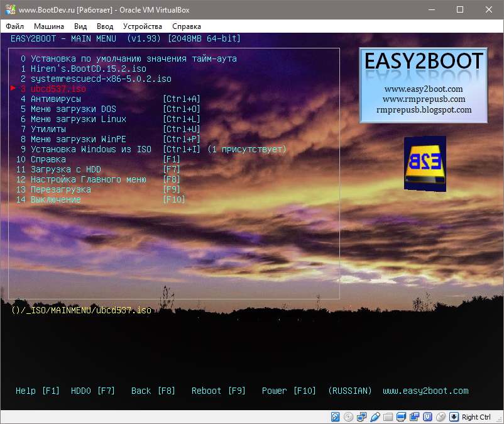Click the EASY2BOOT MAIN MENU heading
Image resolution: width=504 pixels, height=424 pixels.
point(63,38)
